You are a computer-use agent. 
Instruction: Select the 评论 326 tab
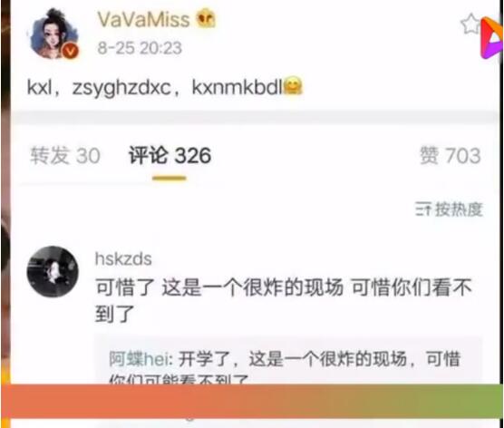coord(170,156)
